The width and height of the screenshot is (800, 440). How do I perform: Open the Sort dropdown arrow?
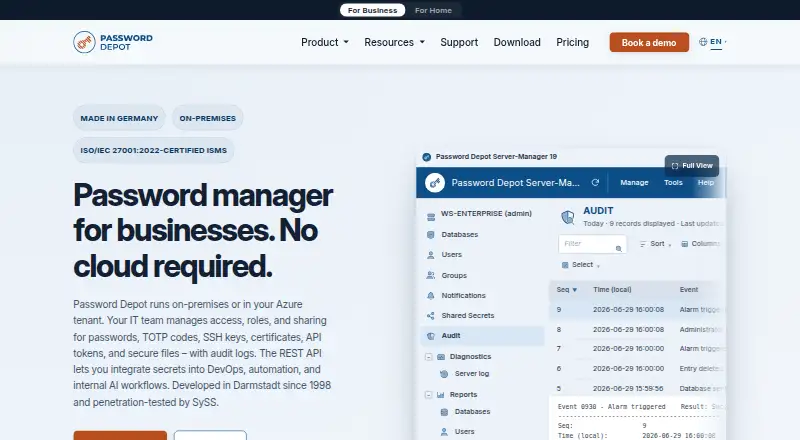click(670, 245)
